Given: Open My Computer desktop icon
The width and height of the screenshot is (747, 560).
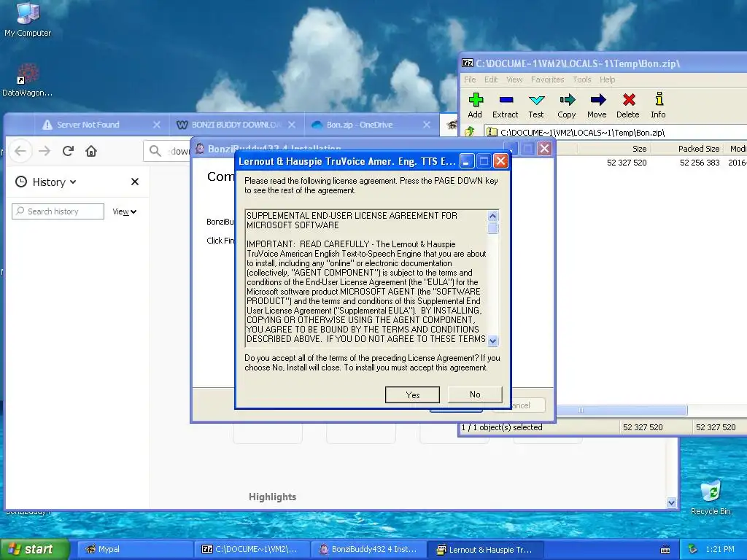Looking at the screenshot, I should [28, 20].
